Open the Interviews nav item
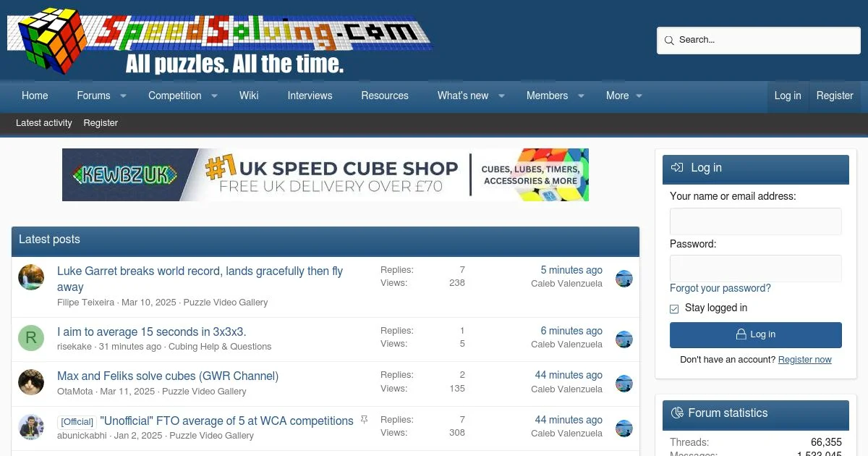Screen dimensions: 868x456 310,96
